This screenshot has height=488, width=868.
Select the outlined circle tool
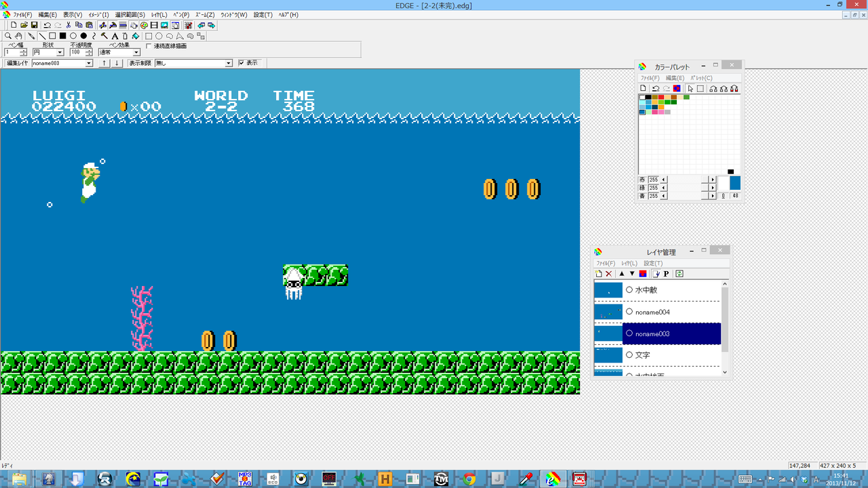(73, 36)
